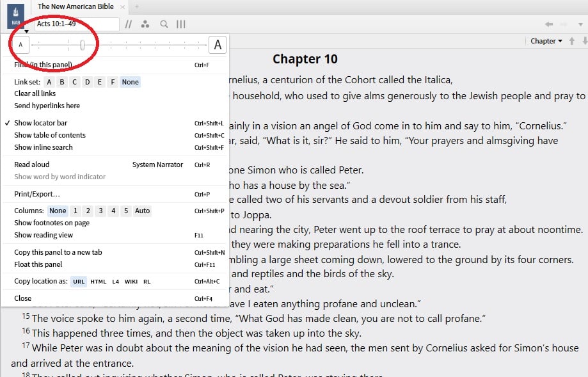
Task: Choose link set F
Action: [113, 82]
